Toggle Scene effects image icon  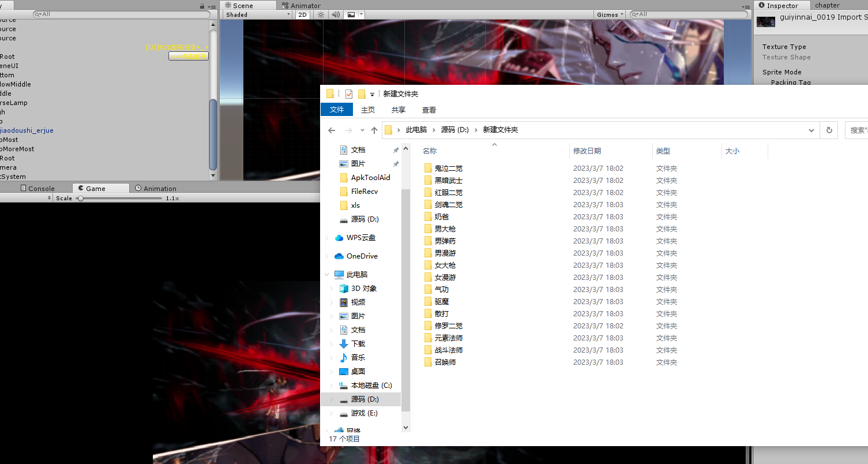point(350,15)
